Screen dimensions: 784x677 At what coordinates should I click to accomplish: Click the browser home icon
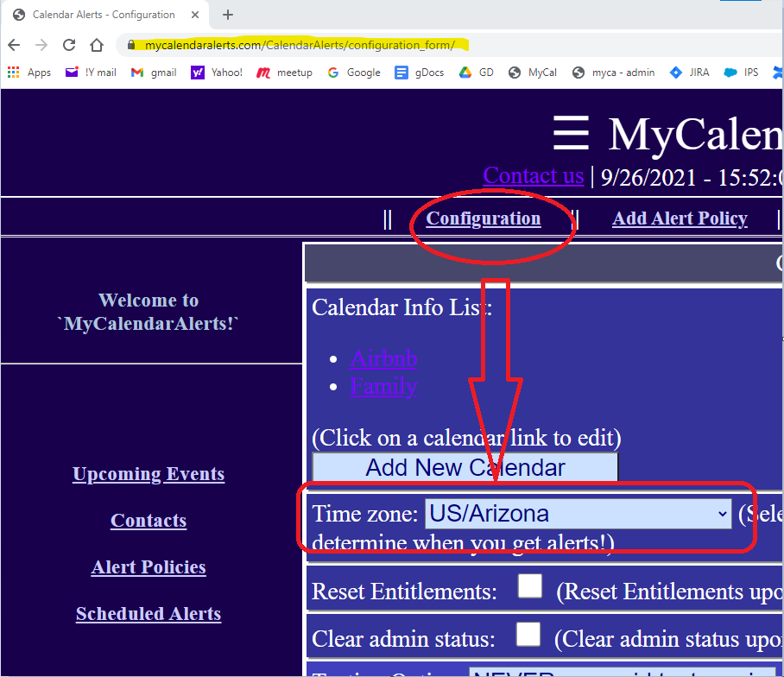(97, 45)
